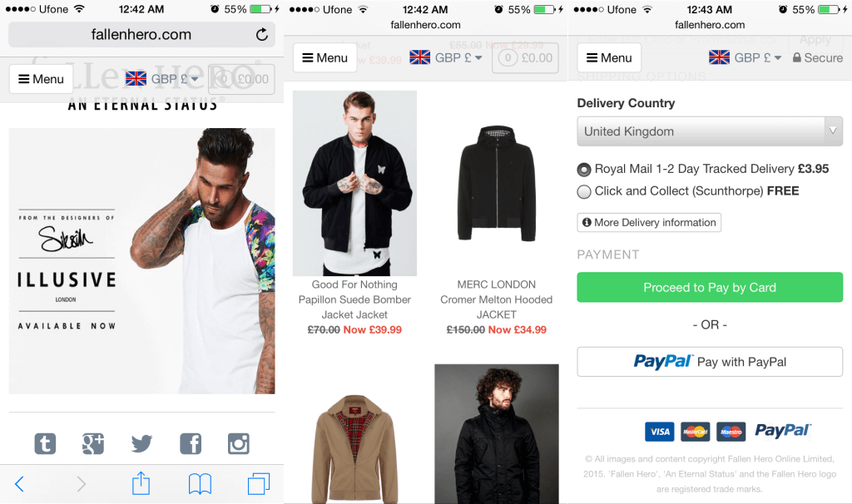The image size is (852, 504).
Task: Tap the Twitter bird icon
Action: (x=141, y=443)
